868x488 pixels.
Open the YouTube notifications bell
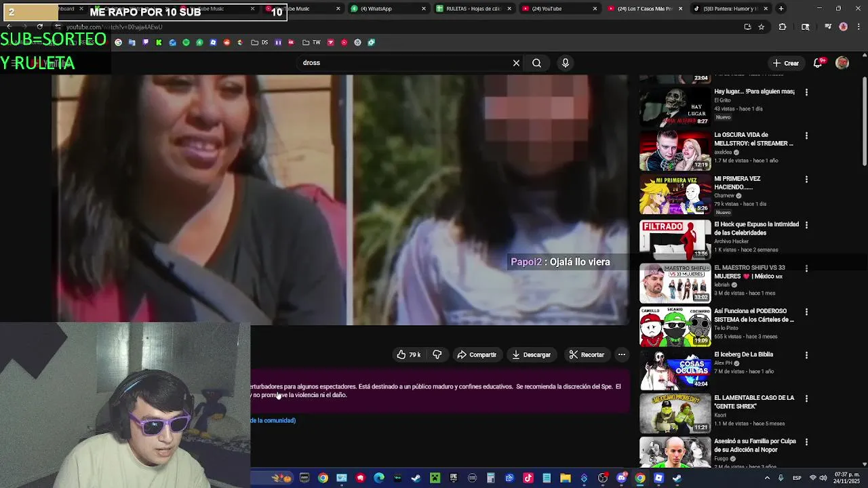tap(818, 63)
